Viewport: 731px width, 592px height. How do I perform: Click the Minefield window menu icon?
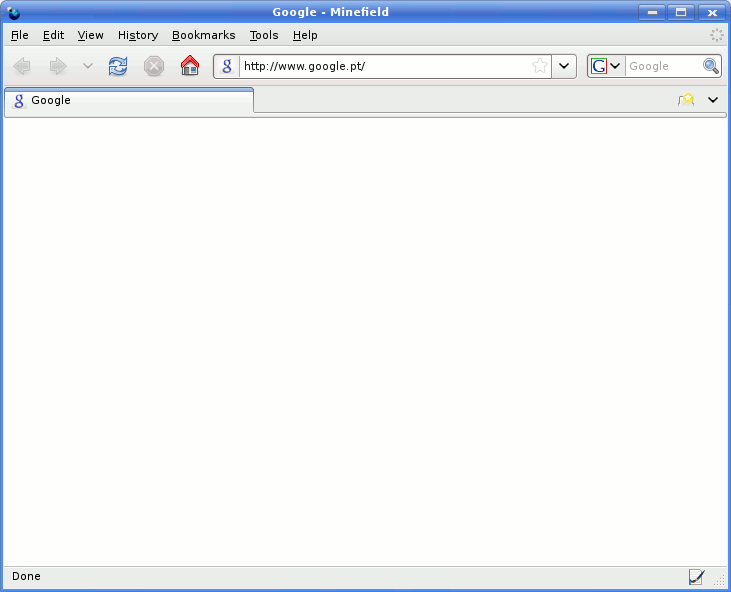coord(14,13)
